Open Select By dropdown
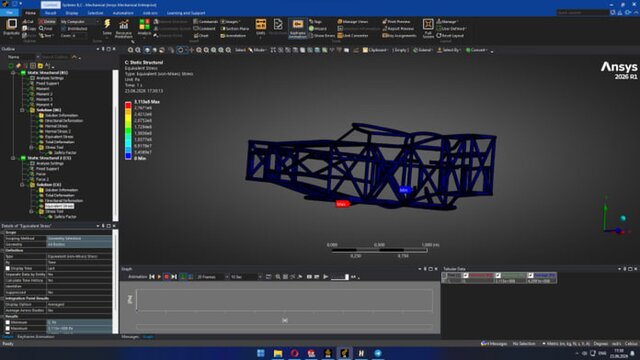Viewport: 640px width, 360px height. 449,50
